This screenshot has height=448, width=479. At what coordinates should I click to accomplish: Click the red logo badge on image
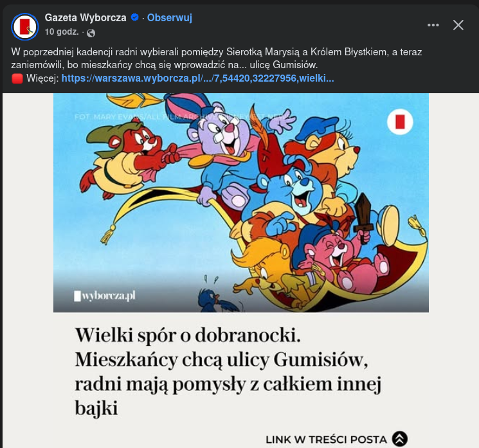[x=400, y=121]
